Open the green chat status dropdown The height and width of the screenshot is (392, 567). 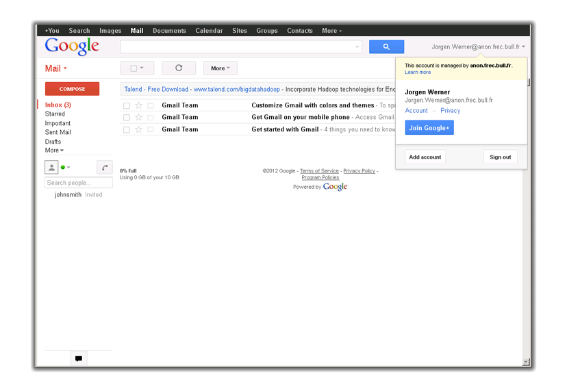(66, 167)
